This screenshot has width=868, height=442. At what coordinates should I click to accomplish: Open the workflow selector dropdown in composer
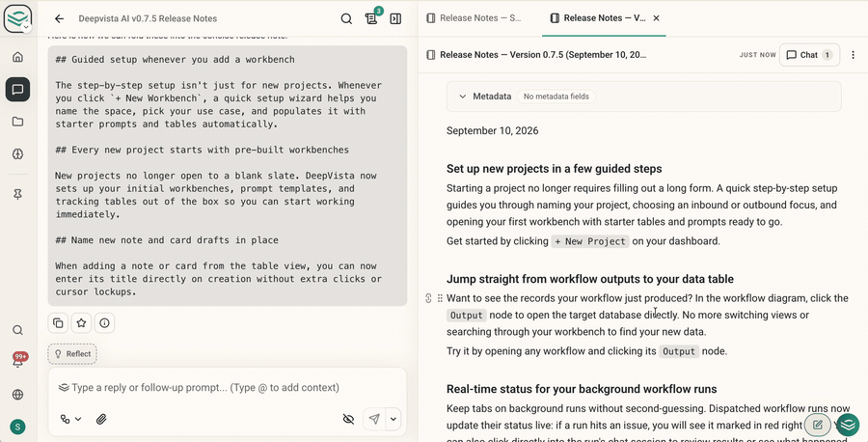click(x=70, y=419)
